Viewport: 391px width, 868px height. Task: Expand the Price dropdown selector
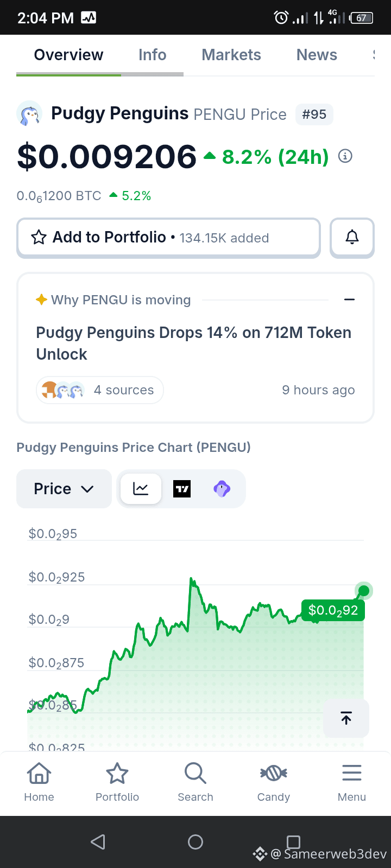[x=64, y=489]
